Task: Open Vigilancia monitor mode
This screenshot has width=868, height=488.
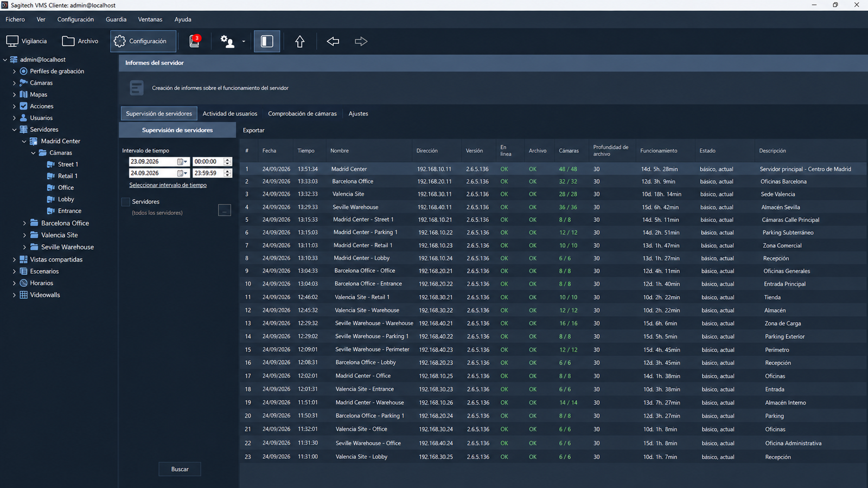Action: point(27,41)
